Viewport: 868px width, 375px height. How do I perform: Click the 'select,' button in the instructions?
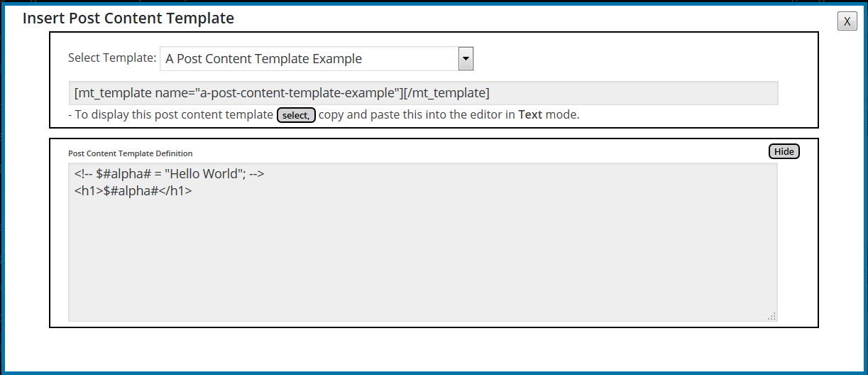(296, 115)
